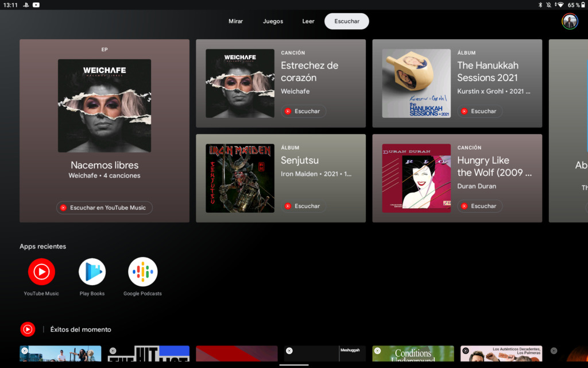Play Estrechez de corazón with Escuchar button
Image resolution: width=588 pixels, height=368 pixels.
pyautogui.click(x=304, y=111)
